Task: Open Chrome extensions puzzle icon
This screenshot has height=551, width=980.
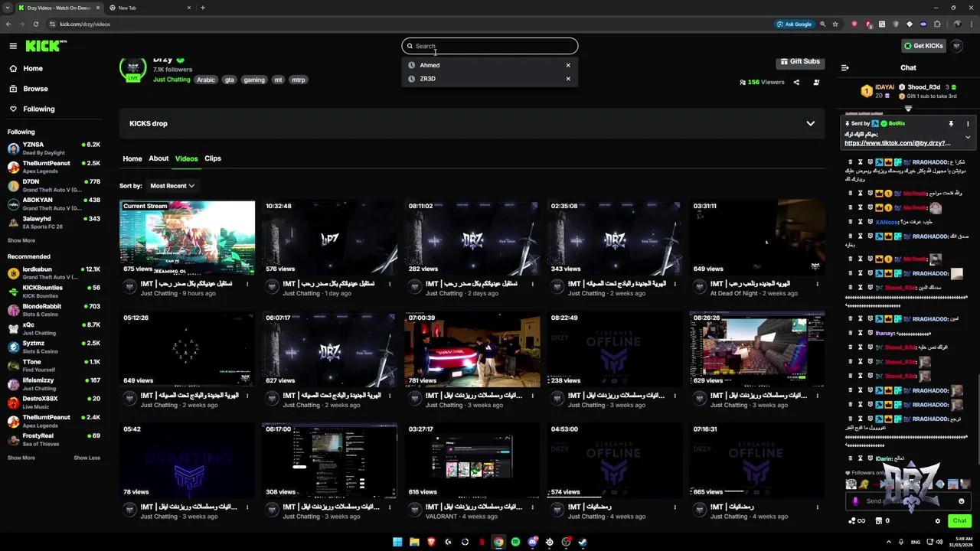Action: click(937, 24)
